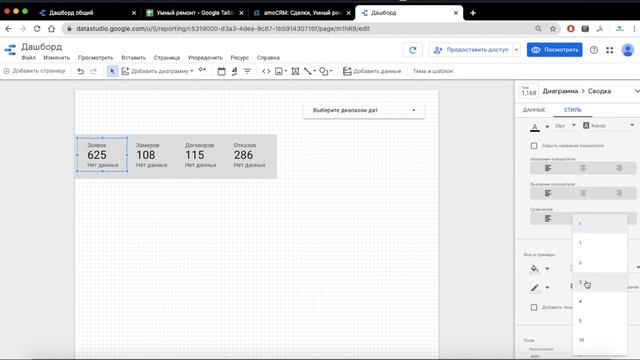Open the font color picker
The height and width of the screenshot is (360, 640).
(x=539, y=127)
